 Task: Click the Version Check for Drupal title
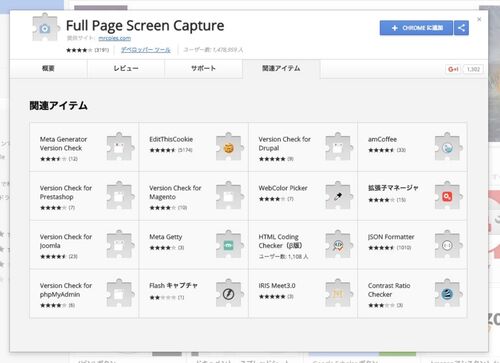point(284,144)
